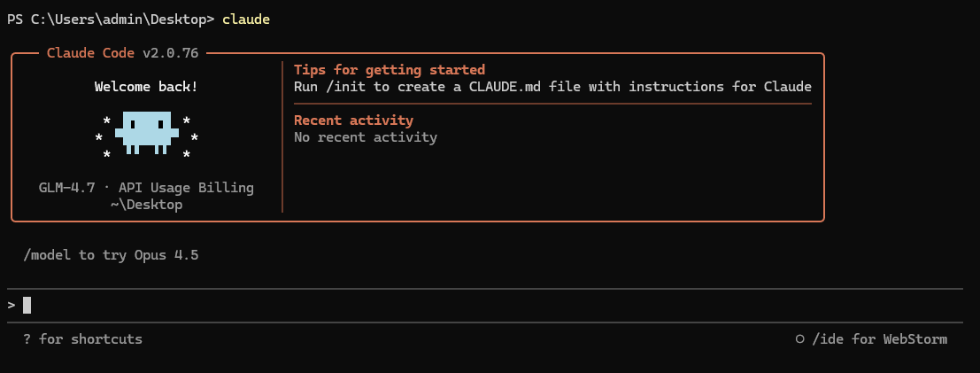
Task: Click the 'No recent activity' text
Action: 365,137
